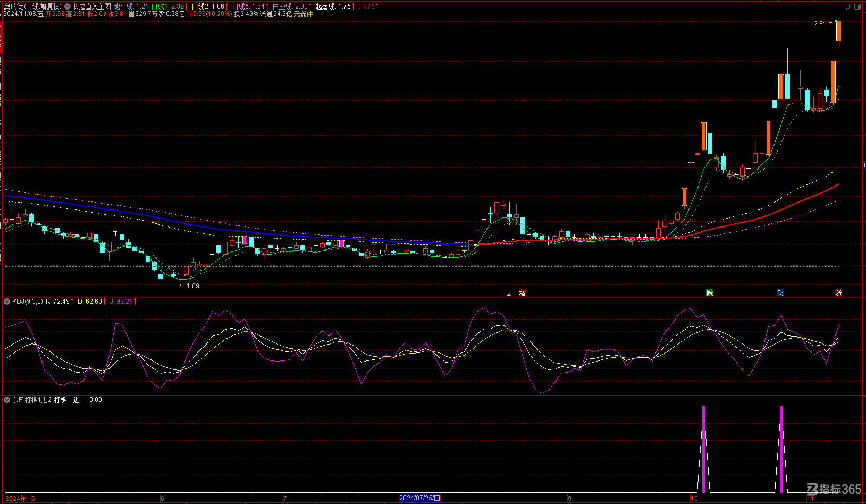The image size is (866, 504).
Task: Click the 长趋直入主图 indicator name
Action: coord(92,6)
